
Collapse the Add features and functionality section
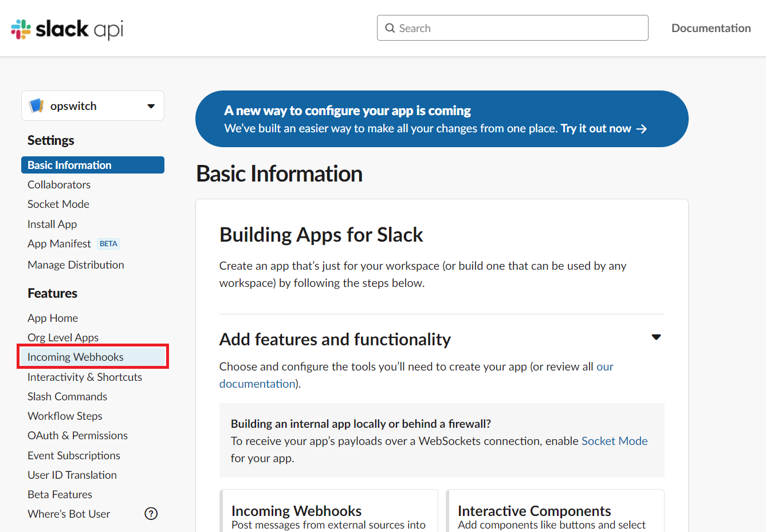(656, 337)
